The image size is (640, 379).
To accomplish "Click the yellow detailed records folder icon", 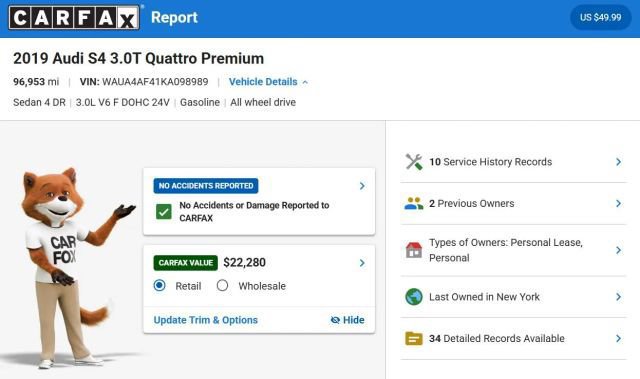I will (x=413, y=339).
